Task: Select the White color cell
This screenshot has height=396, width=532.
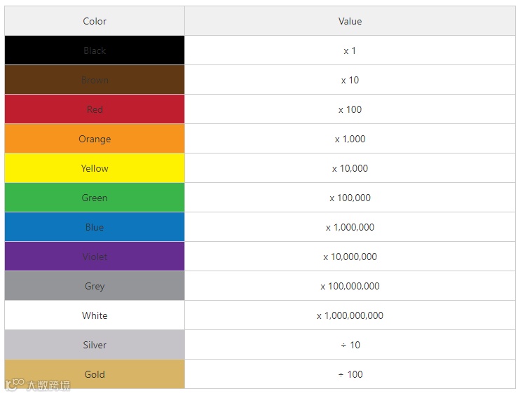Action: click(95, 315)
